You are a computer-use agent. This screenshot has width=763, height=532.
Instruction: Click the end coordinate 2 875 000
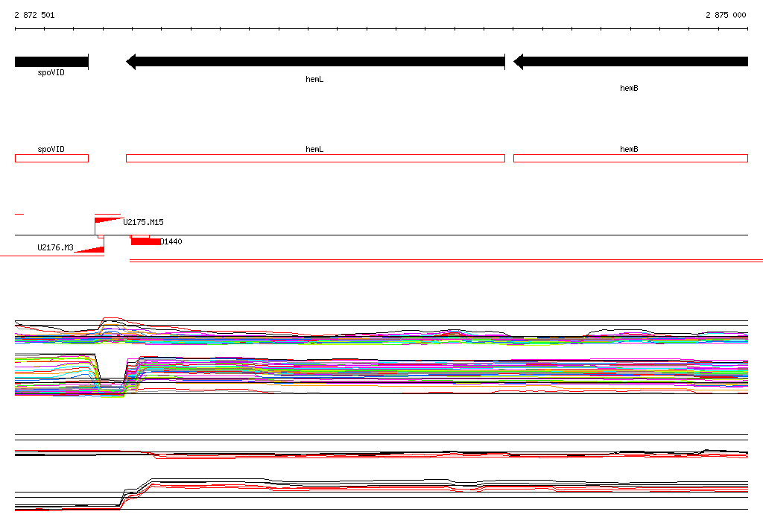pos(726,15)
